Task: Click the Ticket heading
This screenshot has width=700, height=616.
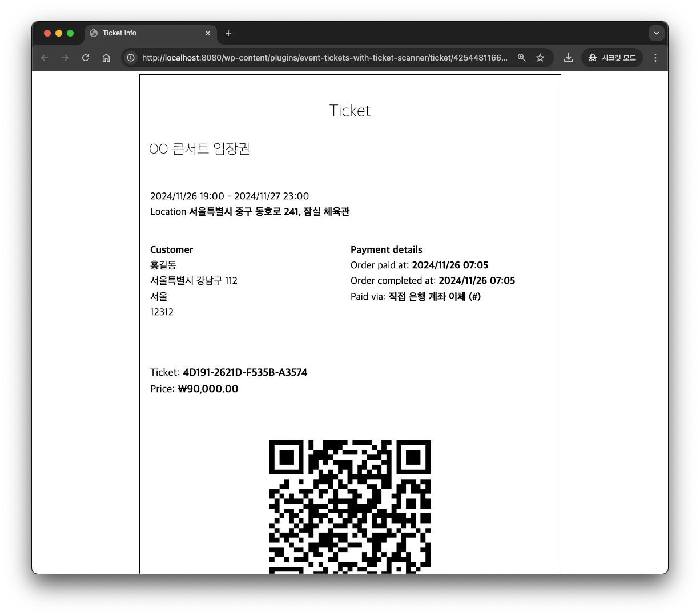Action: pyautogui.click(x=350, y=111)
